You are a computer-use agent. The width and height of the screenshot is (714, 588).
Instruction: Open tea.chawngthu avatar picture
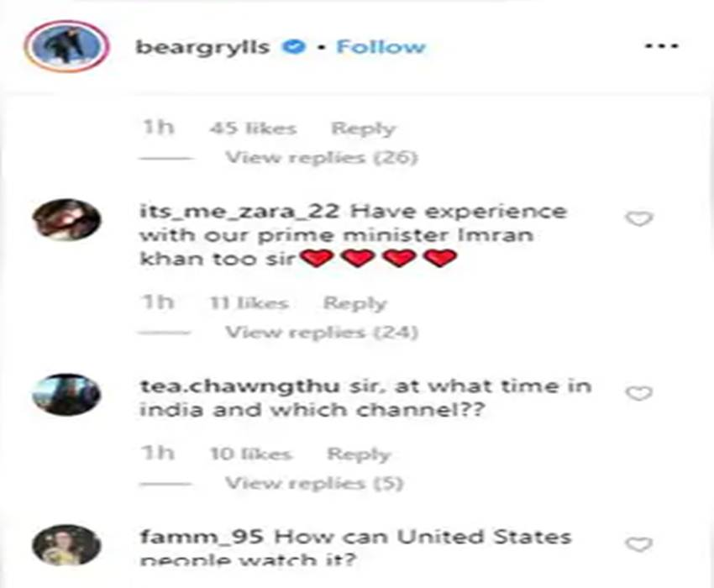point(66,395)
